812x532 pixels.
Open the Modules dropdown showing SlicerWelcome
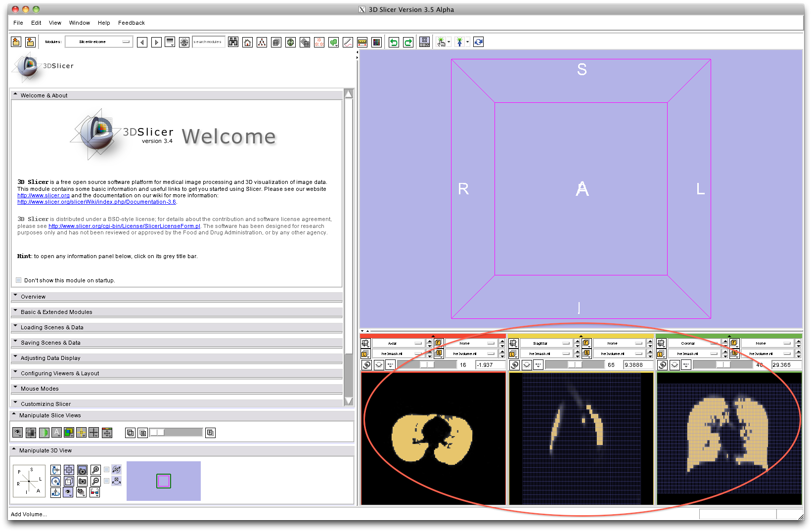99,42
